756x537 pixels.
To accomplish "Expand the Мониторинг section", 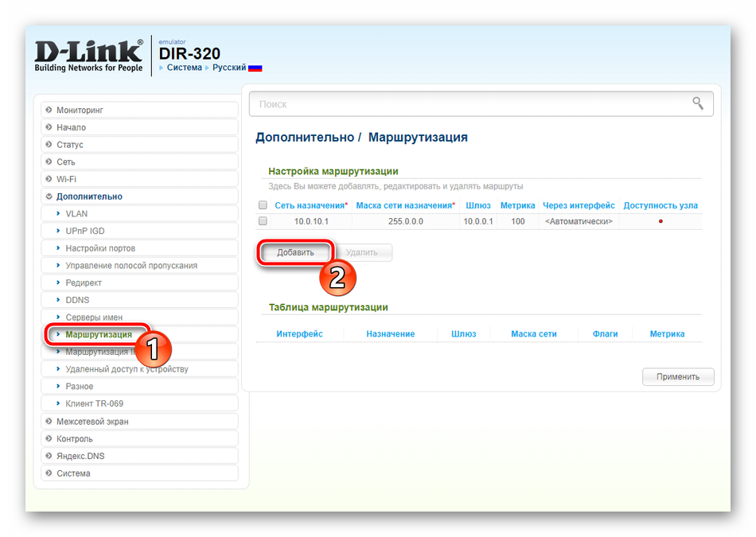I will pos(140,110).
